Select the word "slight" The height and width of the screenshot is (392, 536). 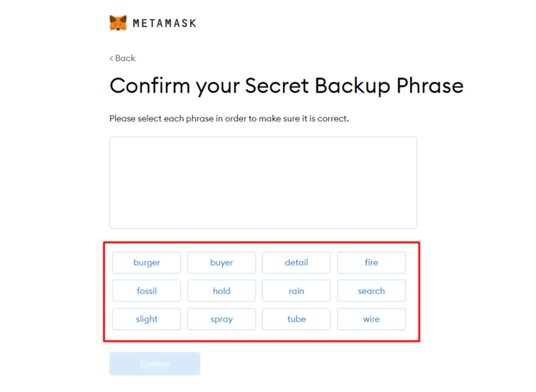(146, 319)
